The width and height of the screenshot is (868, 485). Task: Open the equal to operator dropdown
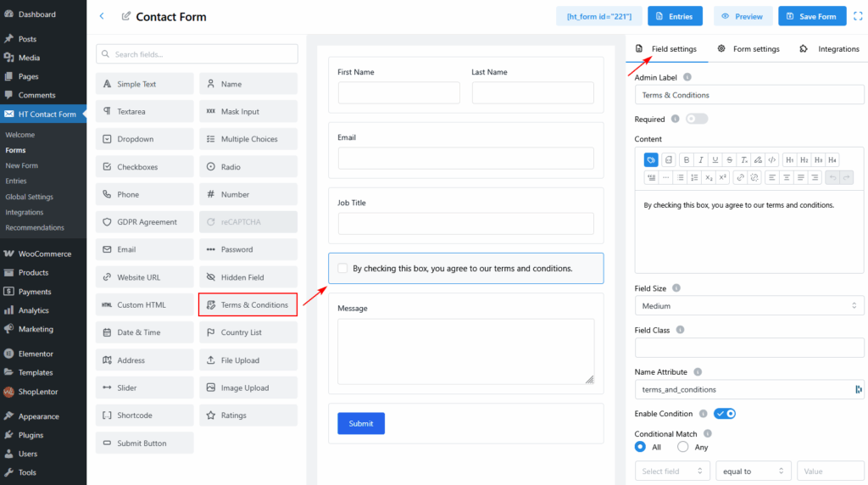(754, 471)
